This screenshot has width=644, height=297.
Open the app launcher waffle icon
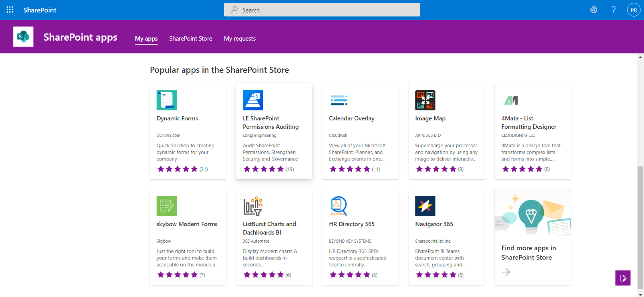10,10
